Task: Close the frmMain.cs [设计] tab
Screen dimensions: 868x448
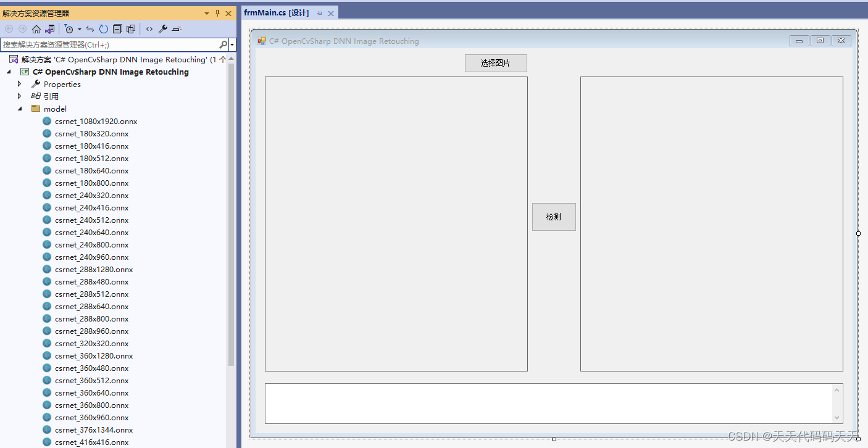Action: 331,14
